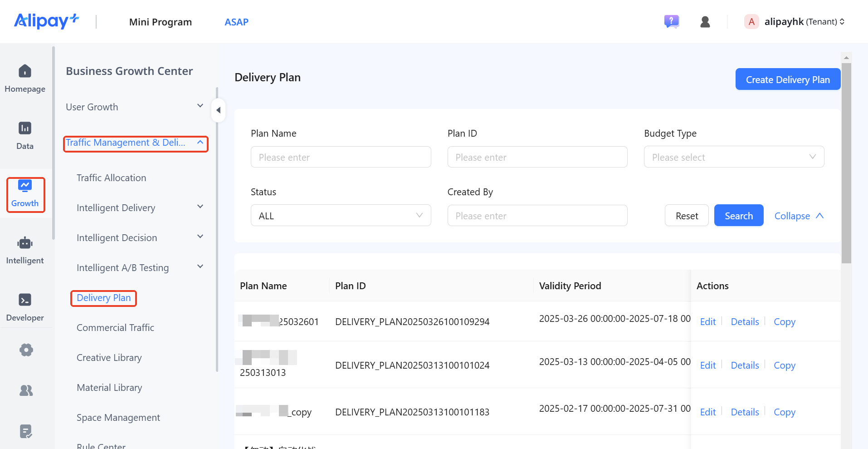Screen dimensions: 868x449
Task: Edit the plan ending _copy
Action: pos(707,412)
